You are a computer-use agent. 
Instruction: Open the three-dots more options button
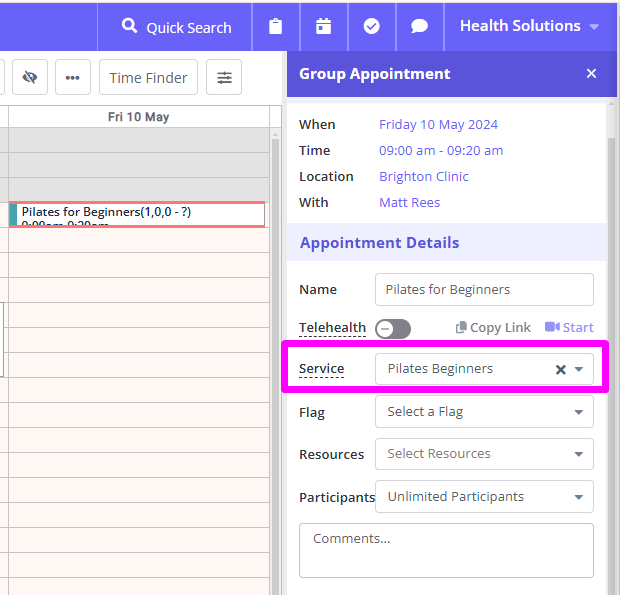pyautogui.click(x=73, y=77)
